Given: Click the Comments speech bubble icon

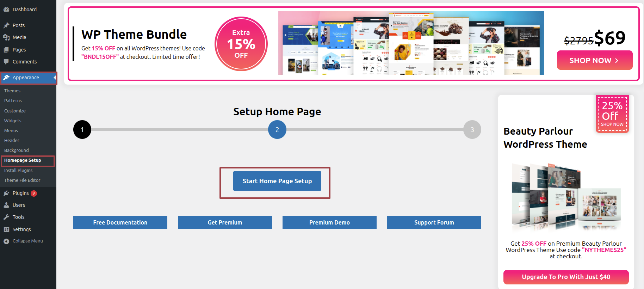Looking at the screenshot, I should point(6,62).
